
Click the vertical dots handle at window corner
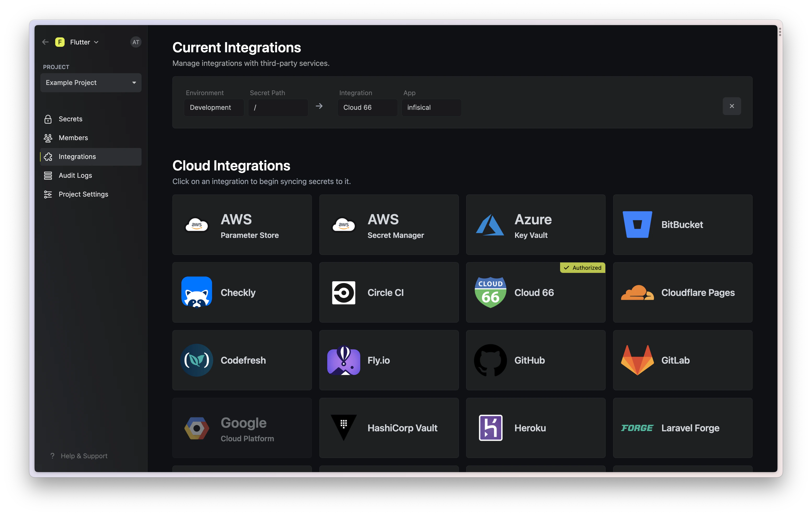pyautogui.click(x=780, y=32)
